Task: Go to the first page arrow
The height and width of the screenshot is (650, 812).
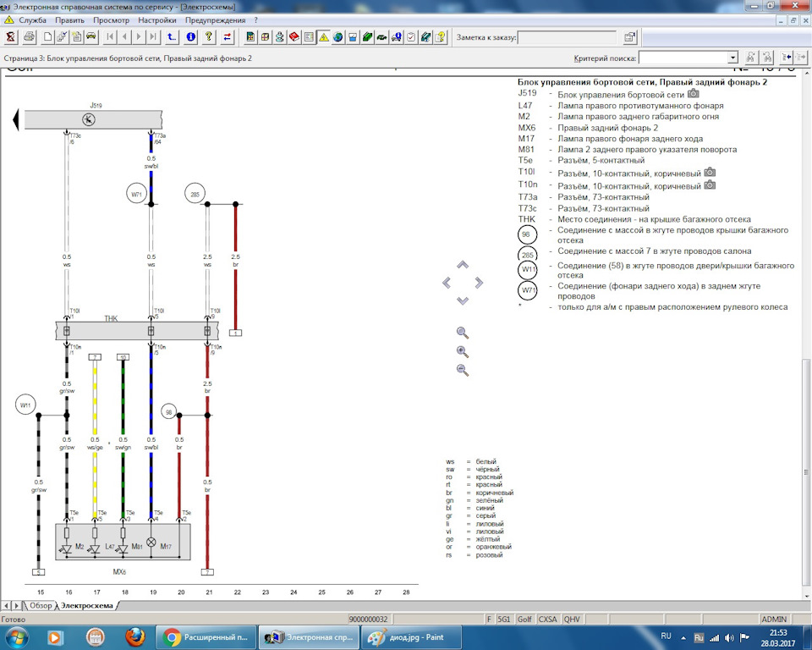Action: coord(110,36)
